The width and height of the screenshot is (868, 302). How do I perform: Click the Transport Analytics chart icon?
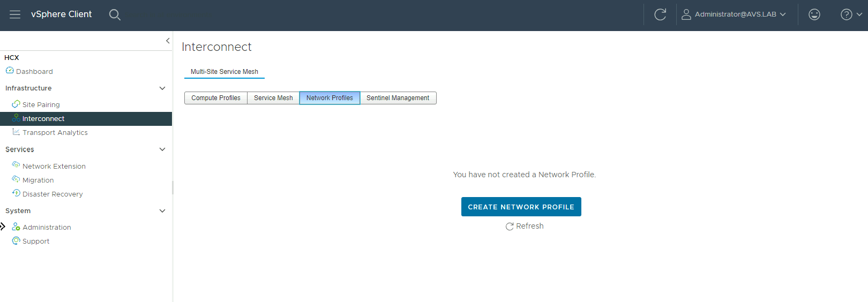coord(16,132)
